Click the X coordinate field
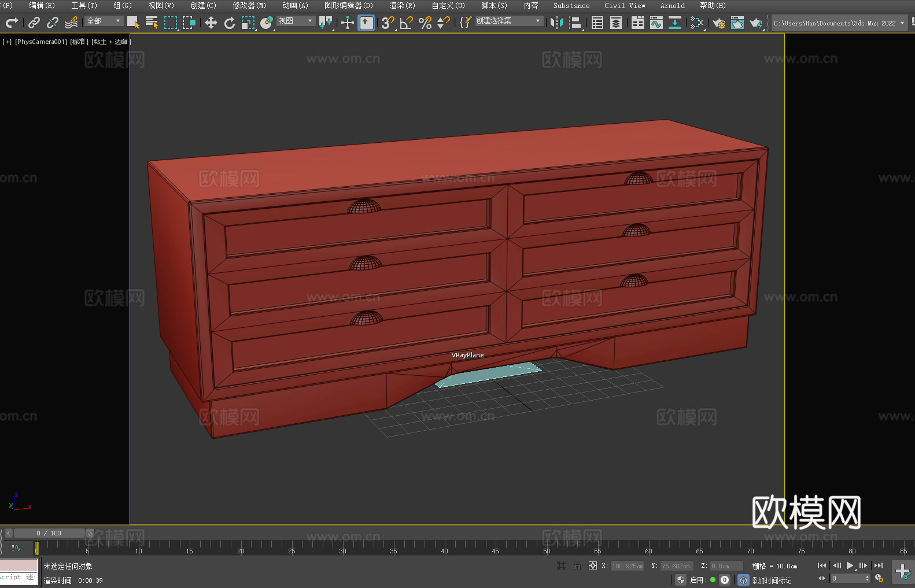 coord(628,566)
